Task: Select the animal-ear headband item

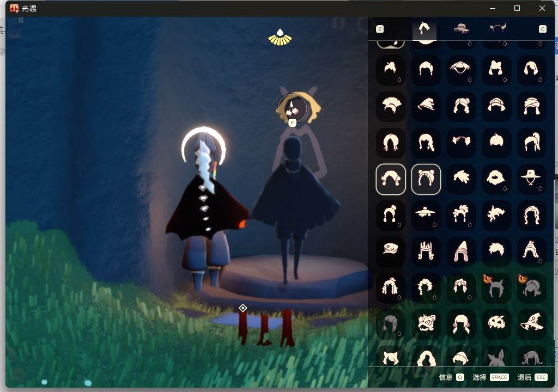Action: coord(460,142)
